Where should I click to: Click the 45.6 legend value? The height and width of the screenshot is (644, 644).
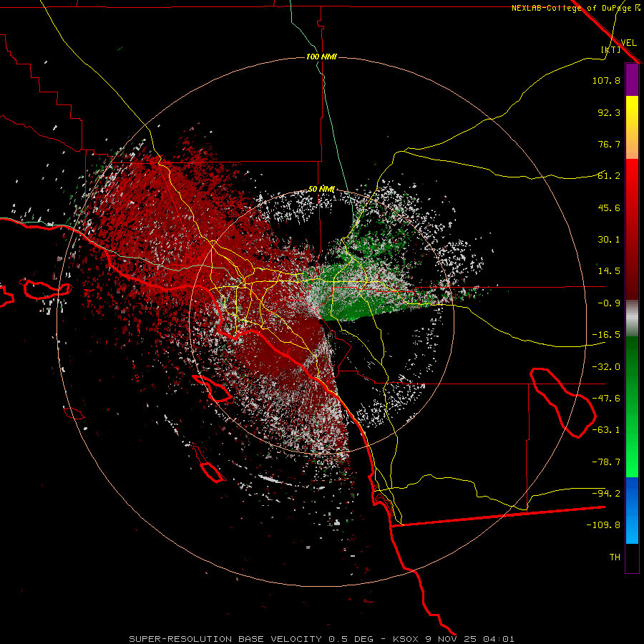(609, 208)
